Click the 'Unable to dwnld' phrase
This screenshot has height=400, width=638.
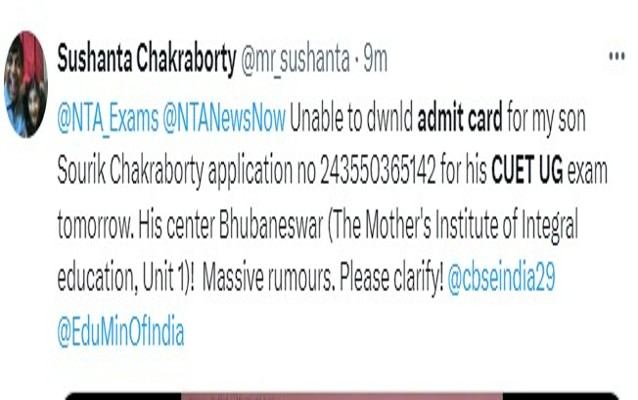point(352,118)
